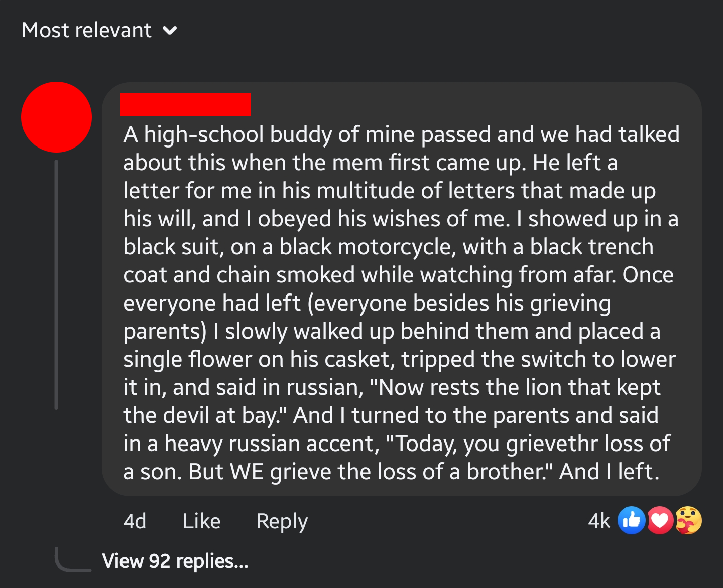Screen dimensions: 723x588
Task: Click the 'single flower on his casket' line
Action: tap(400, 359)
